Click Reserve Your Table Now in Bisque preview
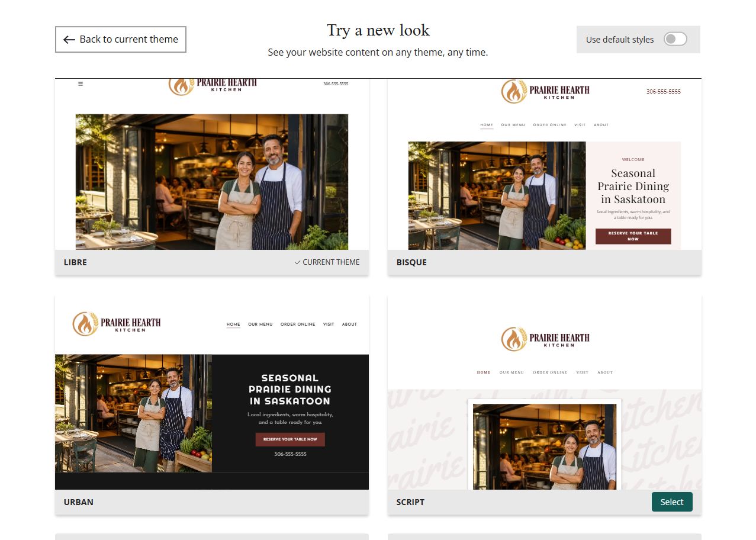The width and height of the screenshot is (756, 540). click(x=633, y=236)
